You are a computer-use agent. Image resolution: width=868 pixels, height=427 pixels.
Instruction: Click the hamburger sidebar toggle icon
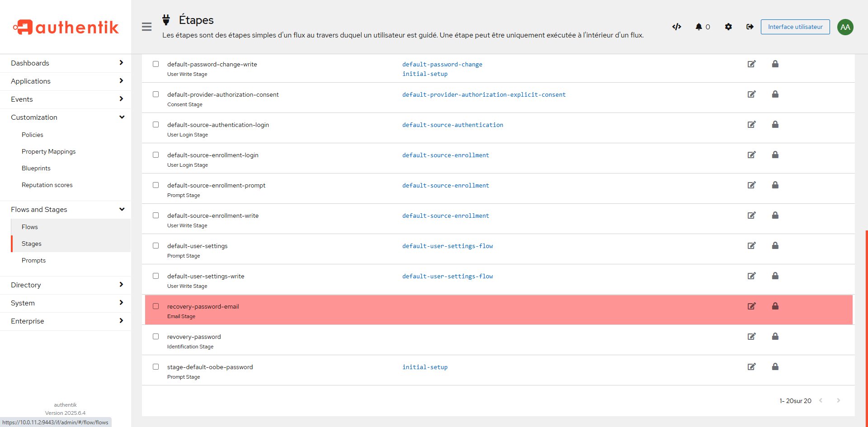click(x=146, y=27)
